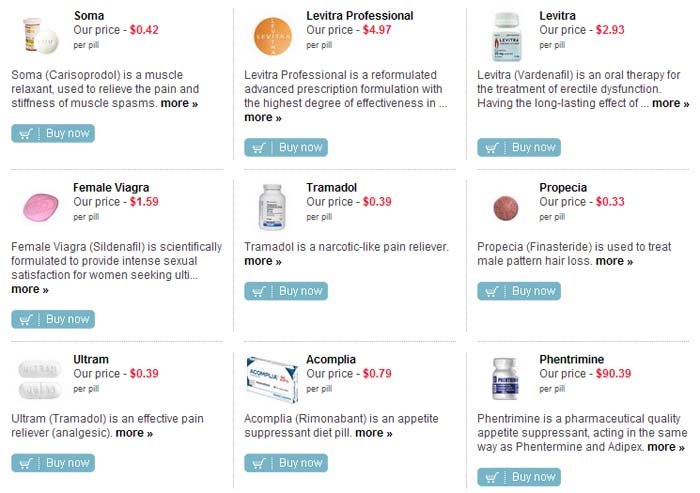
Task: Click the Levitra bottle product image
Action: 506,36
